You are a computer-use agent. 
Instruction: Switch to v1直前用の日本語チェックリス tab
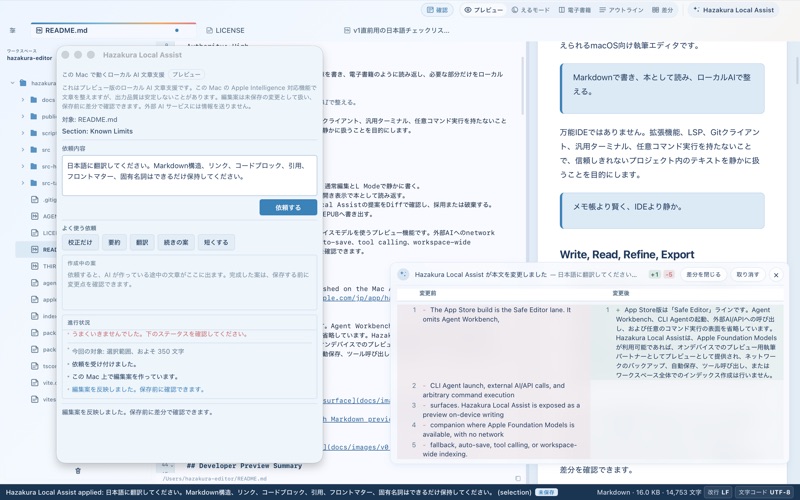(x=396, y=31)
